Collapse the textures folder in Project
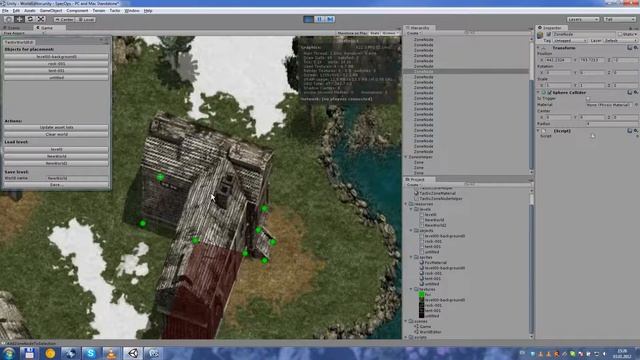 tap(411, 289)
